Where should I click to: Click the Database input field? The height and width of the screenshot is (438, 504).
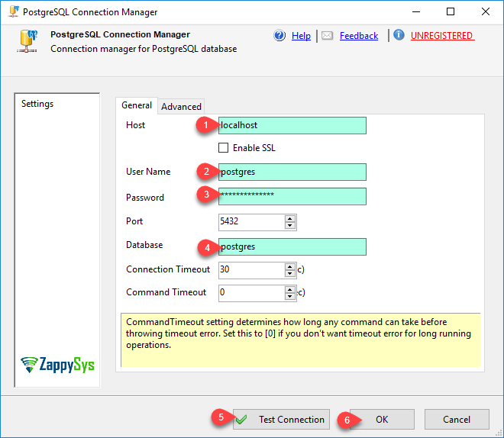(x=292, y=246)
